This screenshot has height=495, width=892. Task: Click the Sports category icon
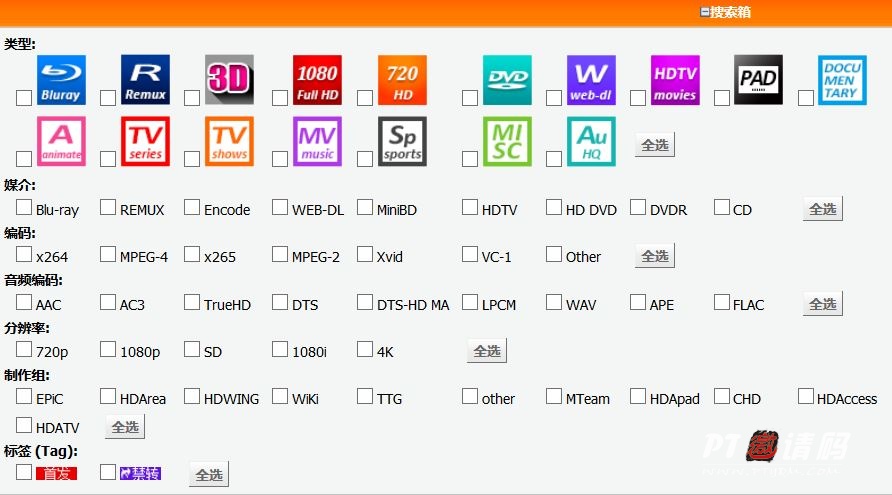pyautogui.click(x=402, y=141)
